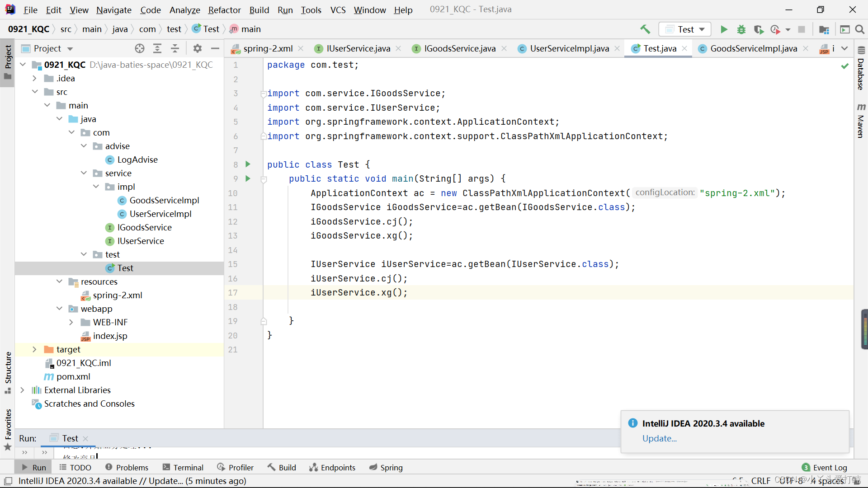The height and width of the screenshot is (488, 868).
Task: Click the green checkmark icon in editor gutter
Action: click(845, 66)
